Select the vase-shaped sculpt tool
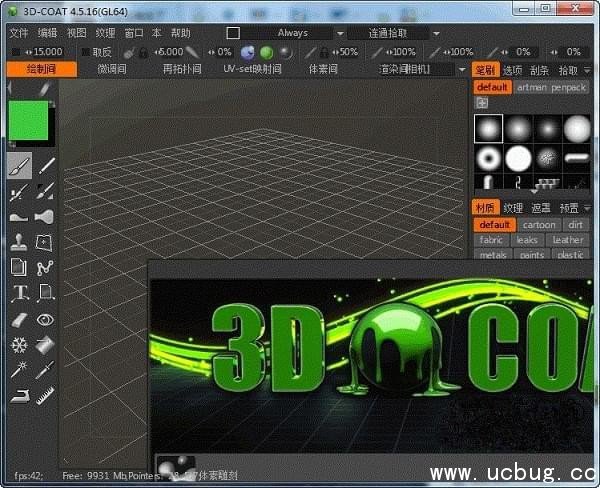 [x=44, y=217]
